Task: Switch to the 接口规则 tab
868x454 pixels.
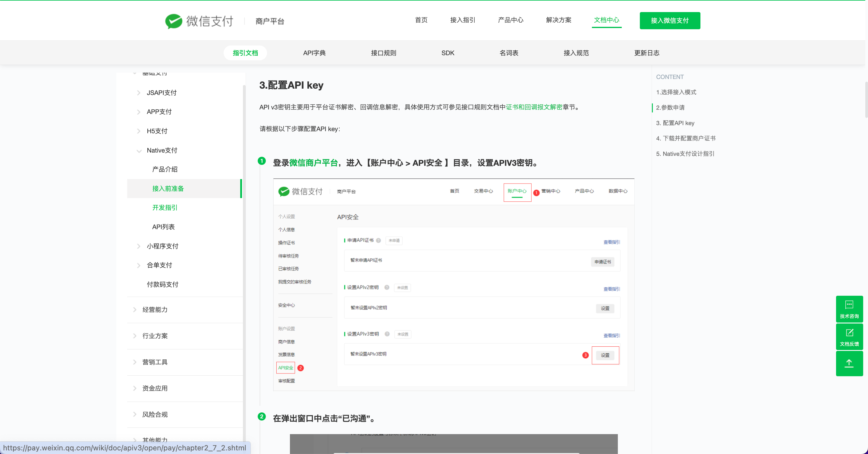Action: 383,53
